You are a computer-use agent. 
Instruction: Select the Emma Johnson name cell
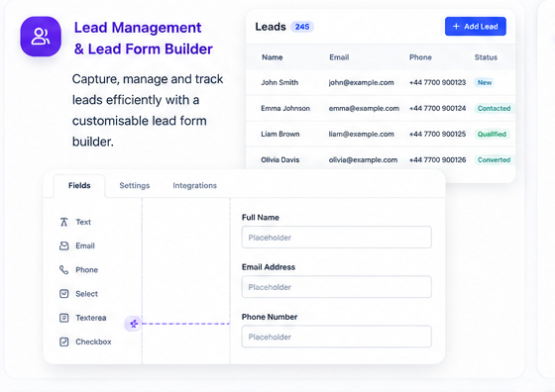285,108
